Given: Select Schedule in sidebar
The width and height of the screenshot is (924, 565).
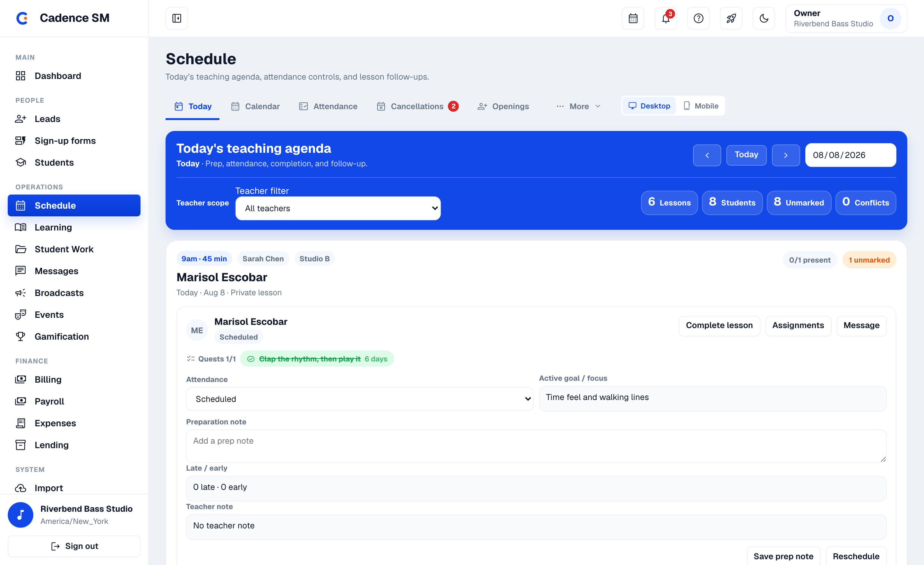Looking at the screenshot, I should pyautogui.click(x=74, y=205).
